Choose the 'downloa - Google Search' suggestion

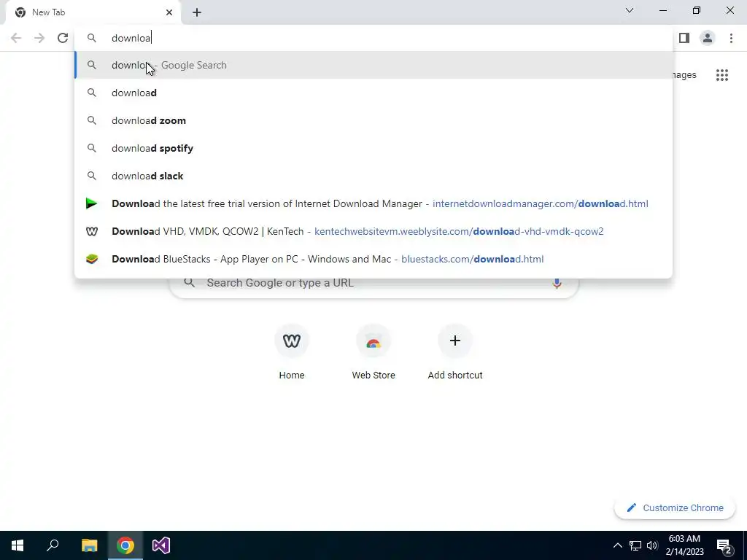pos(374,65)
